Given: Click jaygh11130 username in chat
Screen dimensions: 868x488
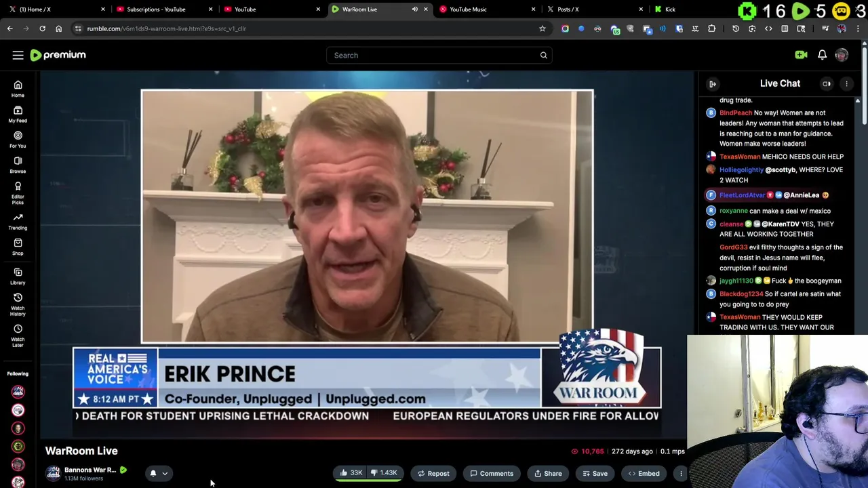Looking at the screenshot, I should click(x=736, y=281).
